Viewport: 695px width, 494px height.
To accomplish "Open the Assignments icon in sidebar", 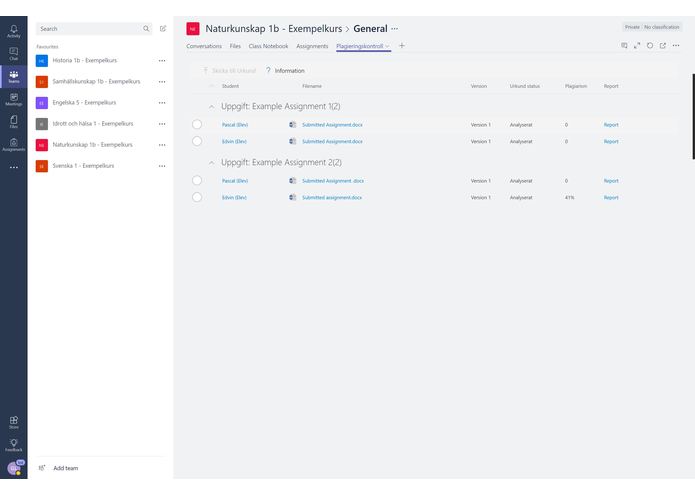I will click(14, 144).
